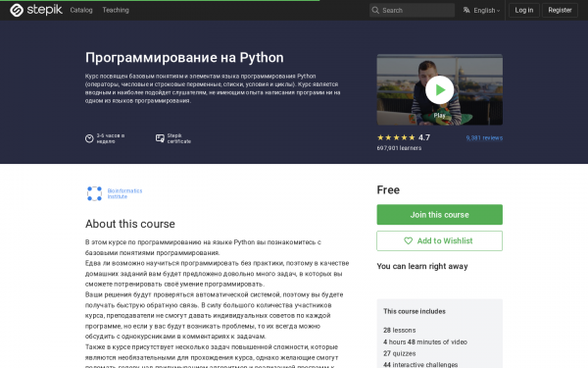Click the translate language icon

point(466,10)
